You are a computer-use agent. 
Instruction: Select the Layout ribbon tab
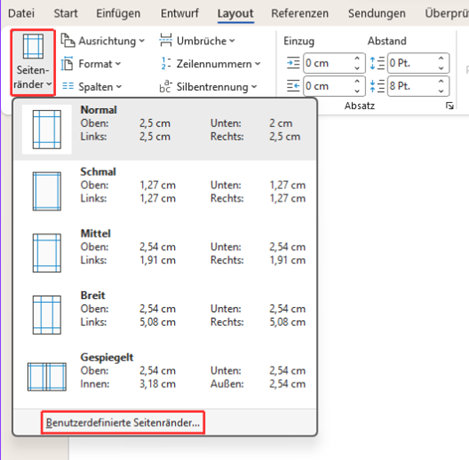click(235, 13)
